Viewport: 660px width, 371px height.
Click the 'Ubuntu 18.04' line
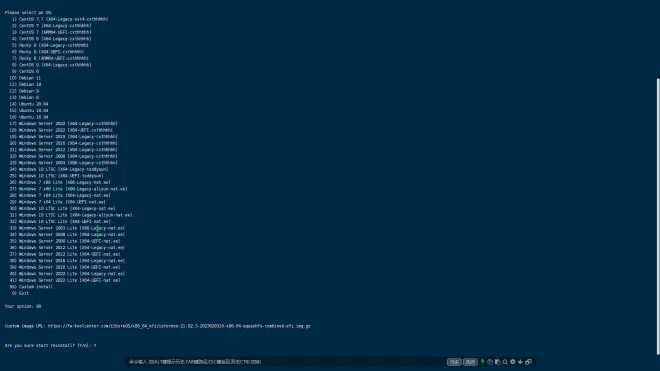29,110
